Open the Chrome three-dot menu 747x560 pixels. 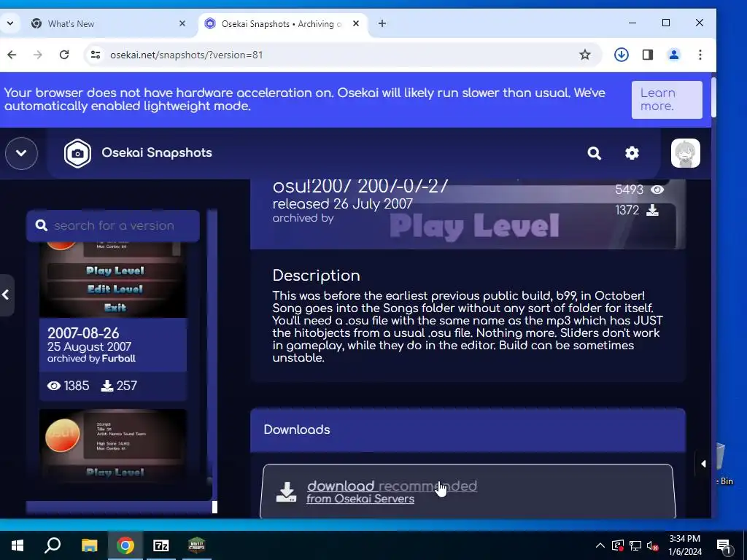[700, 55]
